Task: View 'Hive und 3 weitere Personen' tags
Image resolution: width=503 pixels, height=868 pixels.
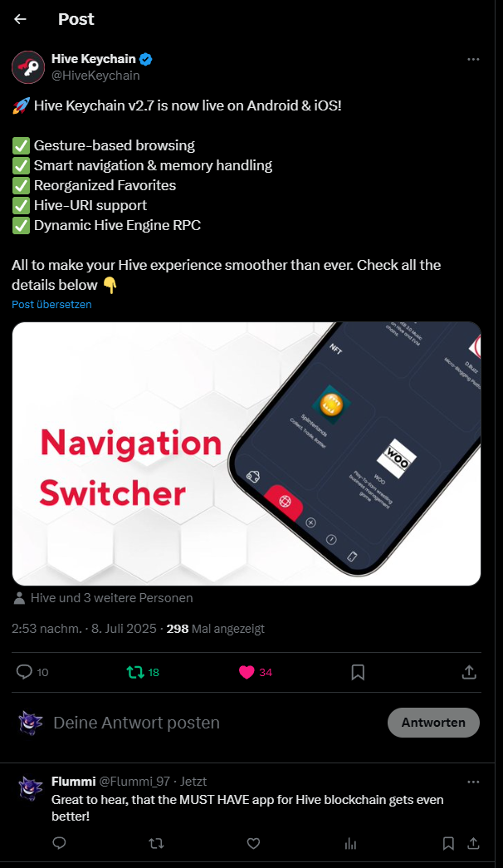Action: pyautogui.click(x=103, y=598)
